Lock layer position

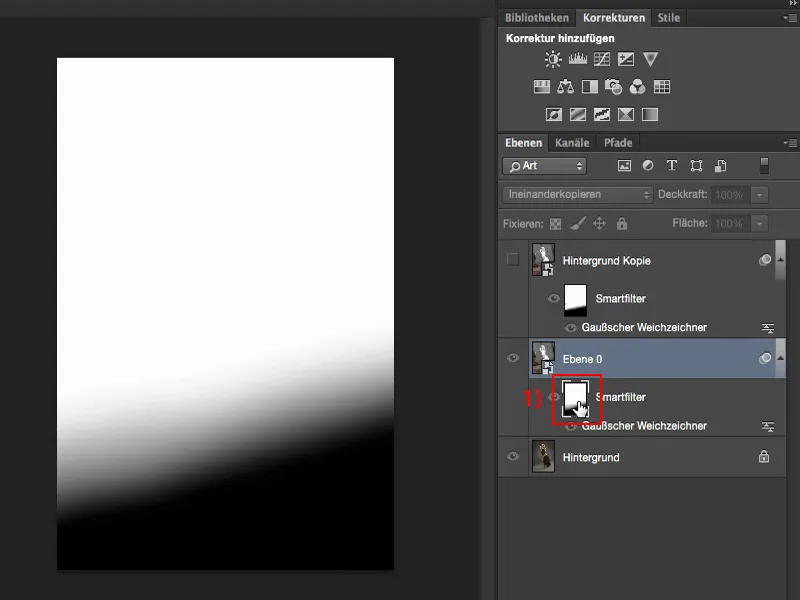[599, 223]
